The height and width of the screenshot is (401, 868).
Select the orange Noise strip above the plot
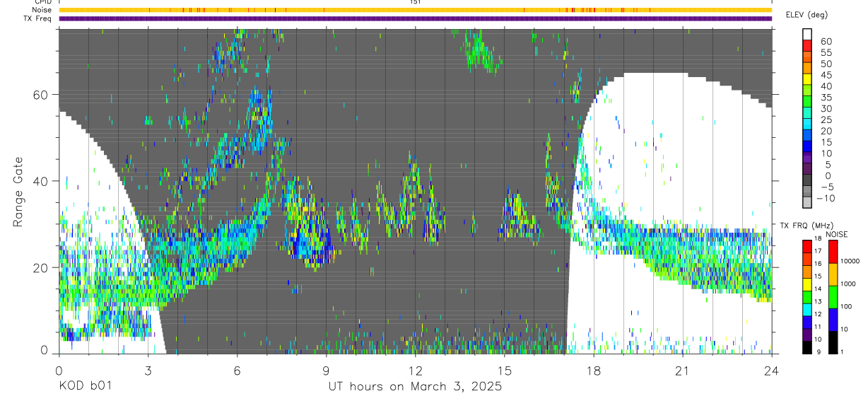415,10
